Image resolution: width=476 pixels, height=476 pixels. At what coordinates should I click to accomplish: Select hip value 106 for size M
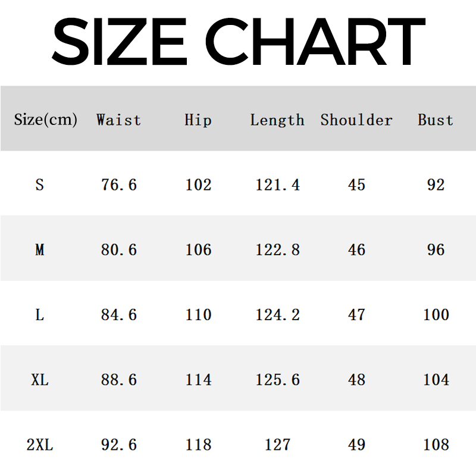click(x=198, y=249)
